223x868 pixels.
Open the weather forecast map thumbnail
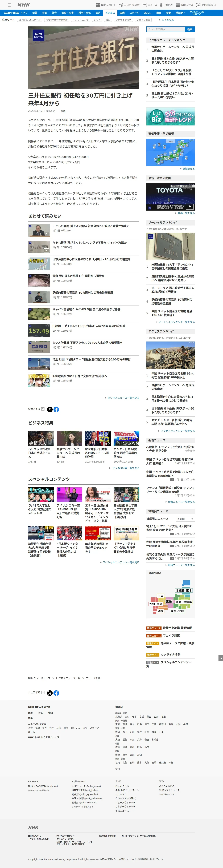point(170,152)
